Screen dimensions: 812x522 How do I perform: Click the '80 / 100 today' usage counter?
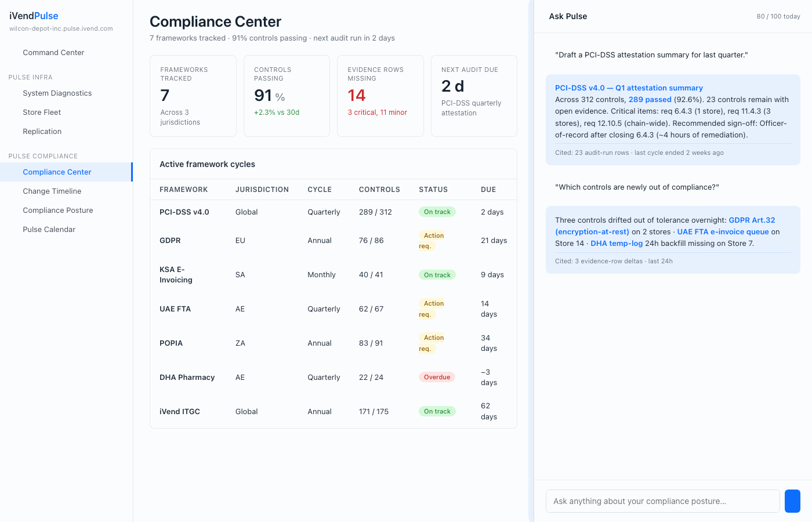coord(778,16)
